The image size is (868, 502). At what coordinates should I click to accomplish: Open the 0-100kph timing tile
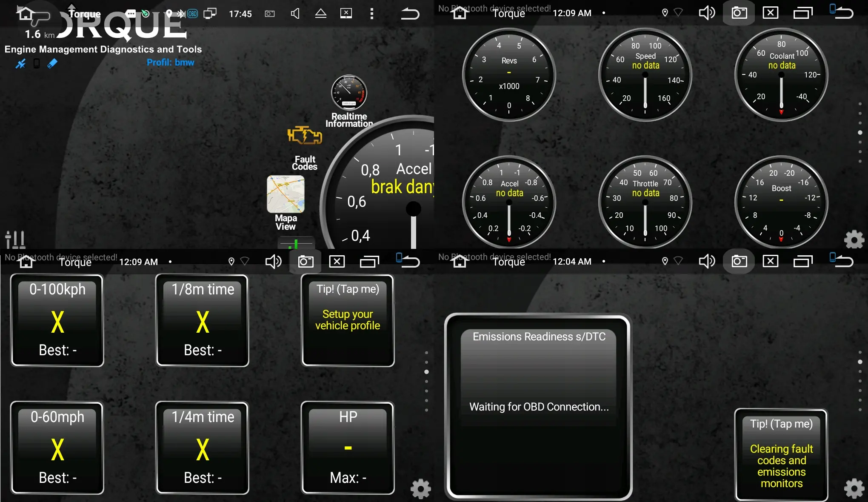pyautogui.click(x=57, y=320)
